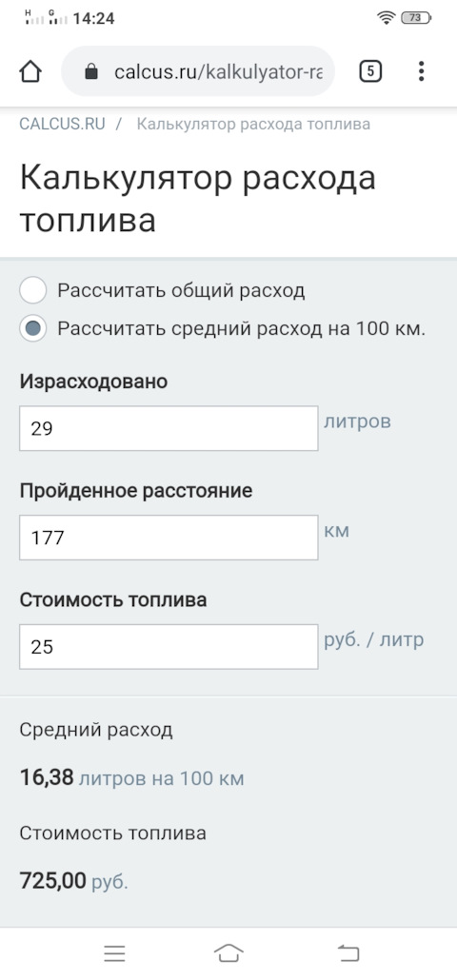Tap the Android back navigation icon
This screenshot has height=980, width=457.
pos(348,952)
